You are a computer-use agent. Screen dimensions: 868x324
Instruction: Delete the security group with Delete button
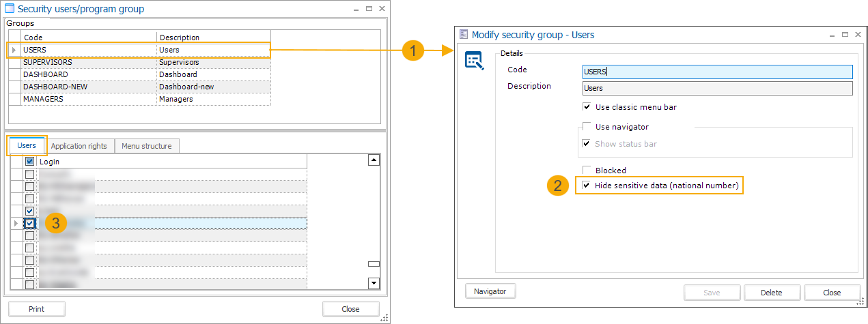(x=771, y=293)
